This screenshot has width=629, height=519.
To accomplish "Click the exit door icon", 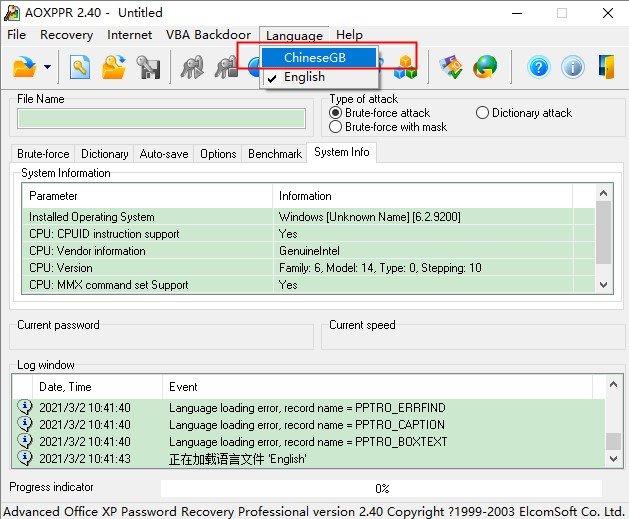I will click(606, 67).
